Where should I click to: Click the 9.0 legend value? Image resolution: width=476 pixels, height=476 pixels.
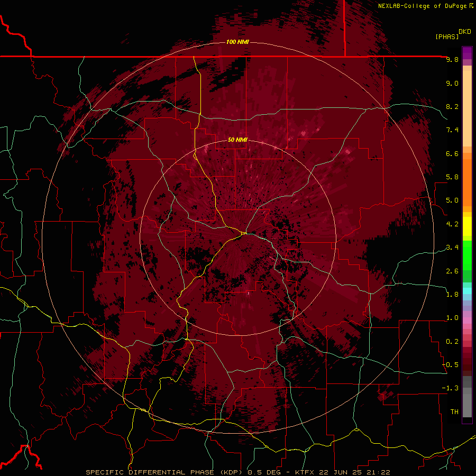coord(452,83)
